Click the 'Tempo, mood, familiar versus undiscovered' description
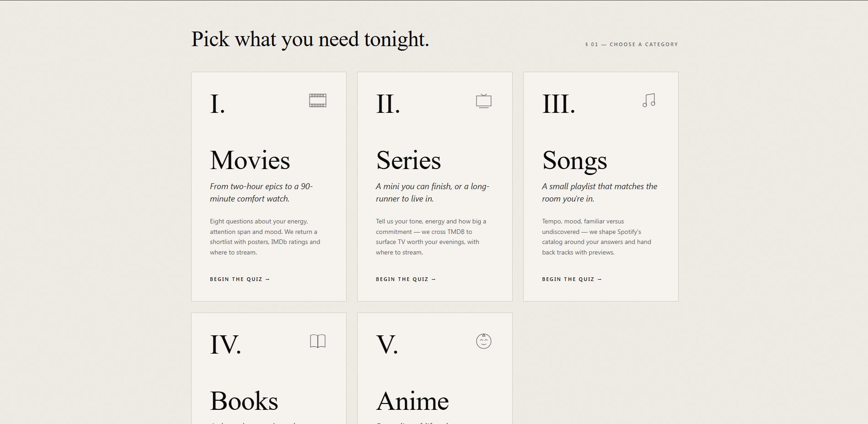 pos(597,237)
